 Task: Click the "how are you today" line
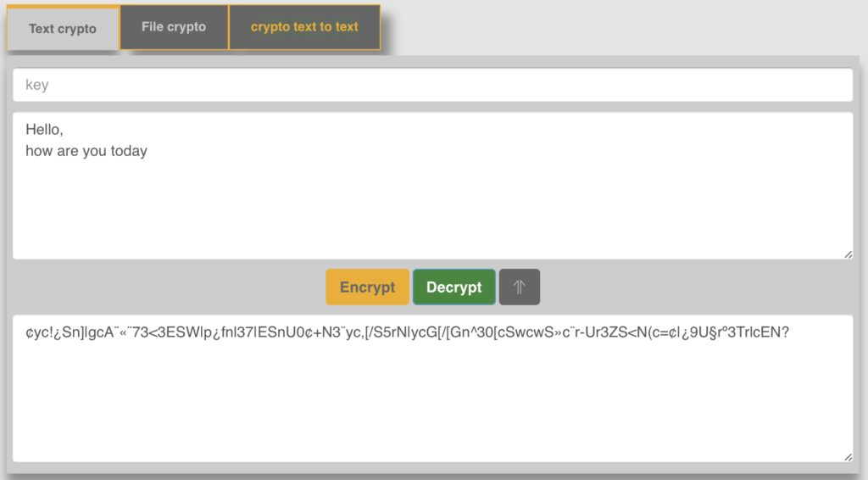point(86,152)
